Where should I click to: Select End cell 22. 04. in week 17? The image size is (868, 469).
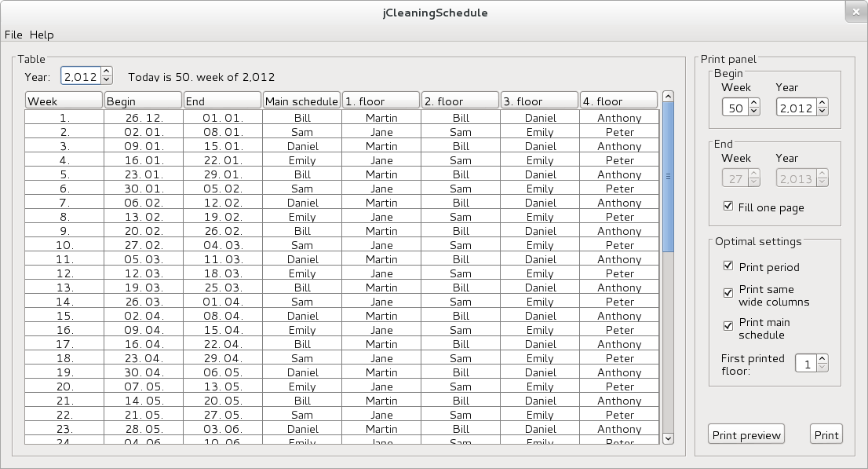click(x=223, y=344)
